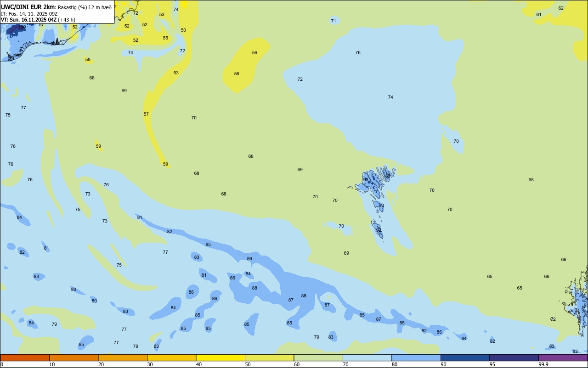Click the purple legend segment above 99.9

(x=563, y=357)
